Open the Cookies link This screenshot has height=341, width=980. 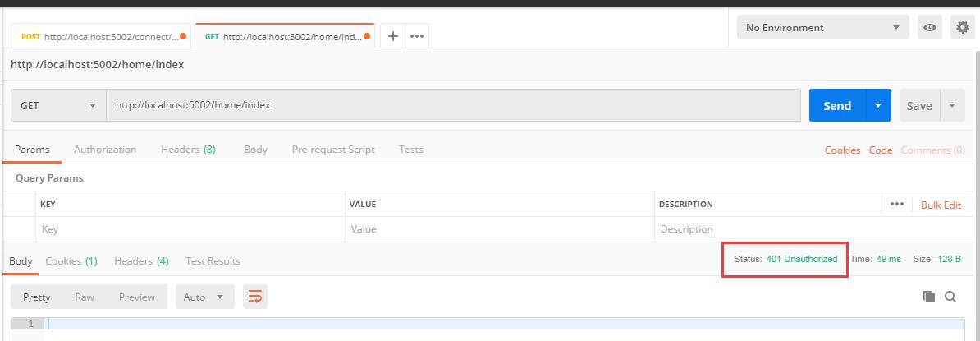(x=842, y=150)
